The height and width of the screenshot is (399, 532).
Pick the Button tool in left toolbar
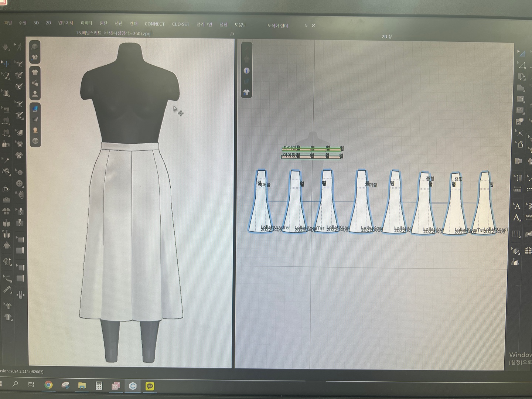pos(19,184)
